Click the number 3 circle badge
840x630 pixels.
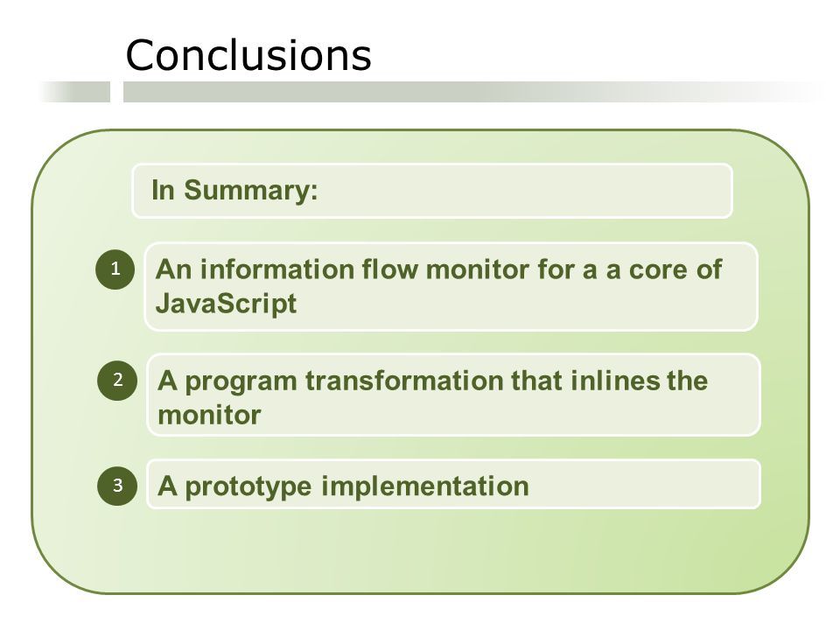pos(117,486)
